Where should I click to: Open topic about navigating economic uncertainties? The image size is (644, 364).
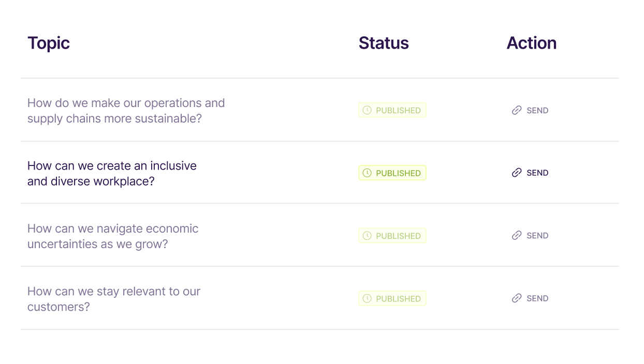click(113, 236)
